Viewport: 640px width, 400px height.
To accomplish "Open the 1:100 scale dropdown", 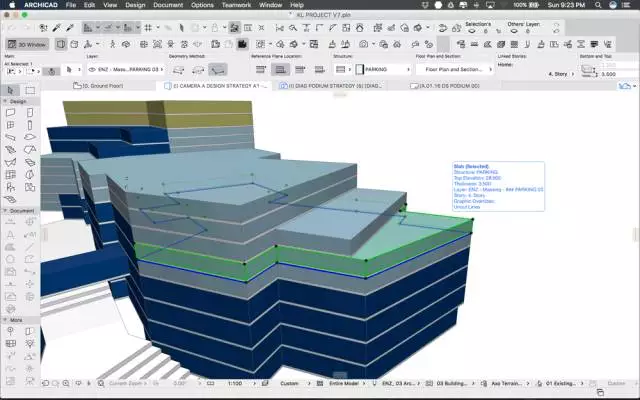I will pos(237,383).
